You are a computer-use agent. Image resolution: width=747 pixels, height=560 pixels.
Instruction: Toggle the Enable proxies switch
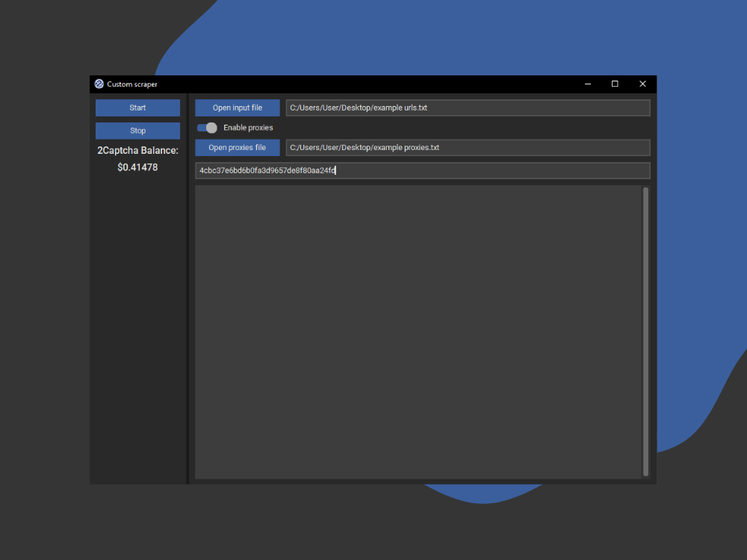click(206, 127)
